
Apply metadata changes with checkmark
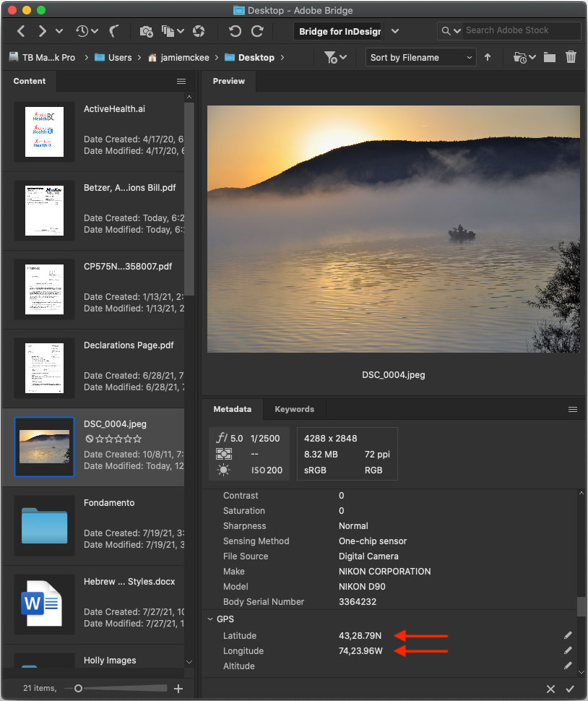point(570,689)
